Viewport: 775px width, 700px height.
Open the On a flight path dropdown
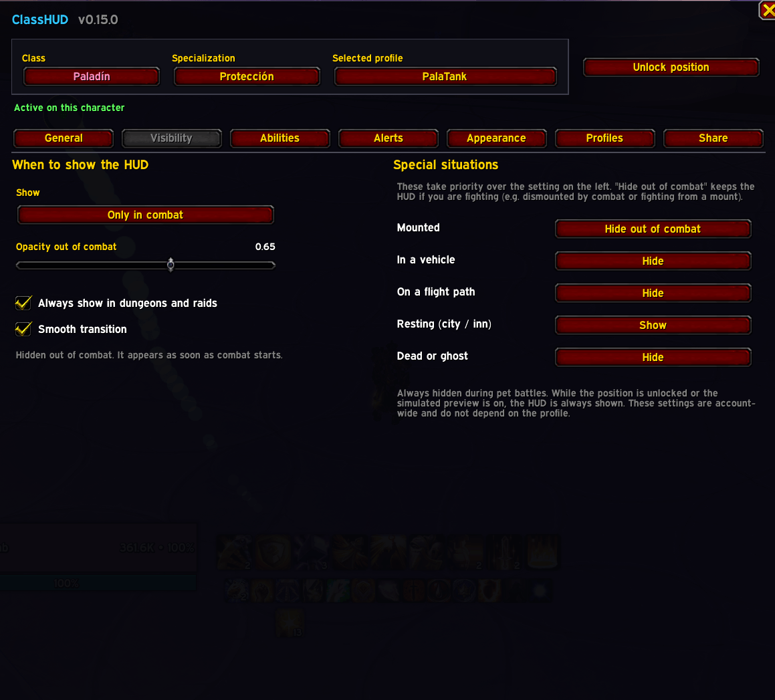point(653,293)
